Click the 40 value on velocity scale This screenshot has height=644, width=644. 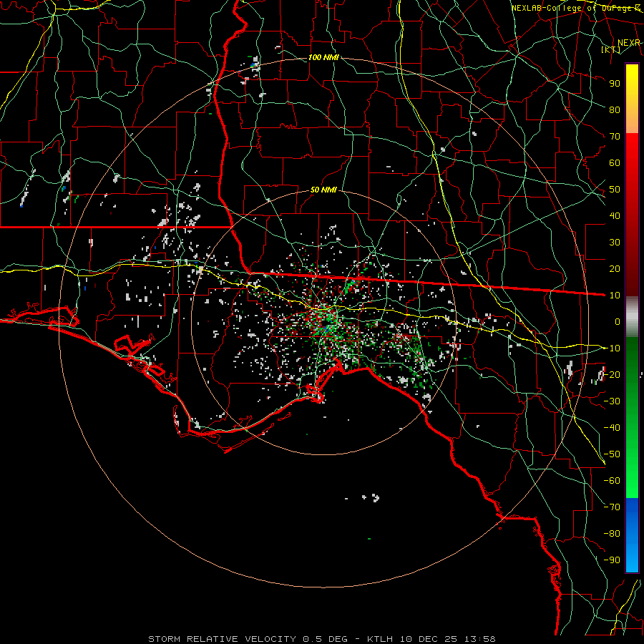[615, 215]
